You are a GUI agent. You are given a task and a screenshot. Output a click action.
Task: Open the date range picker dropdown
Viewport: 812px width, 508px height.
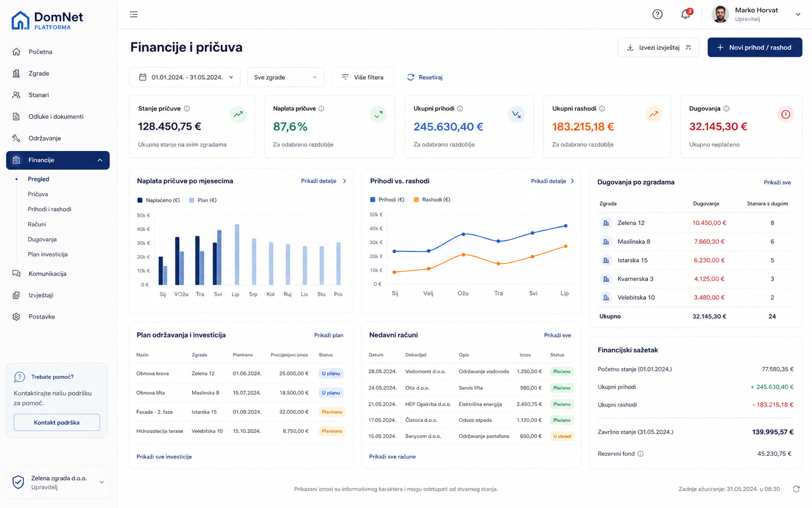(186, 77)
